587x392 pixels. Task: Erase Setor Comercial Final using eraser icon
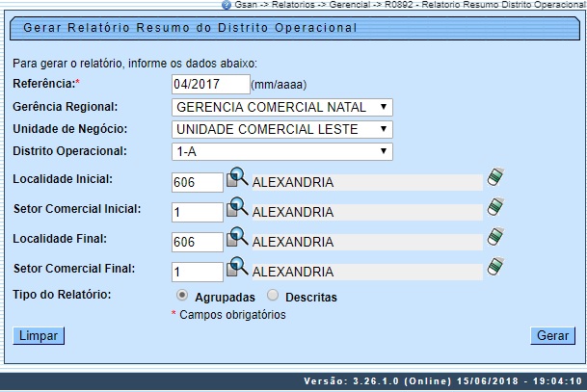point(495,267)
